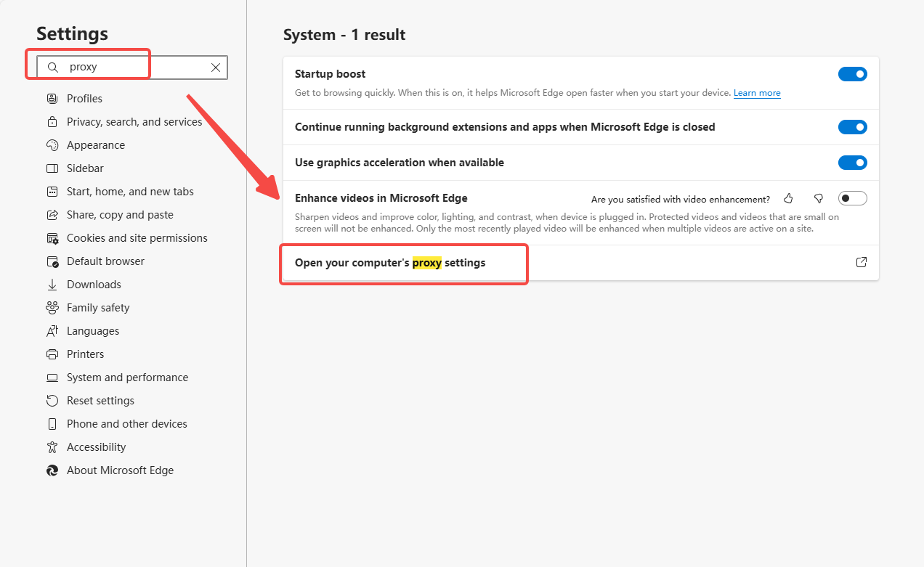This screenshot has width=924, height=567.
Task: Follow the Learn more link
Action: tap(757, 93)
